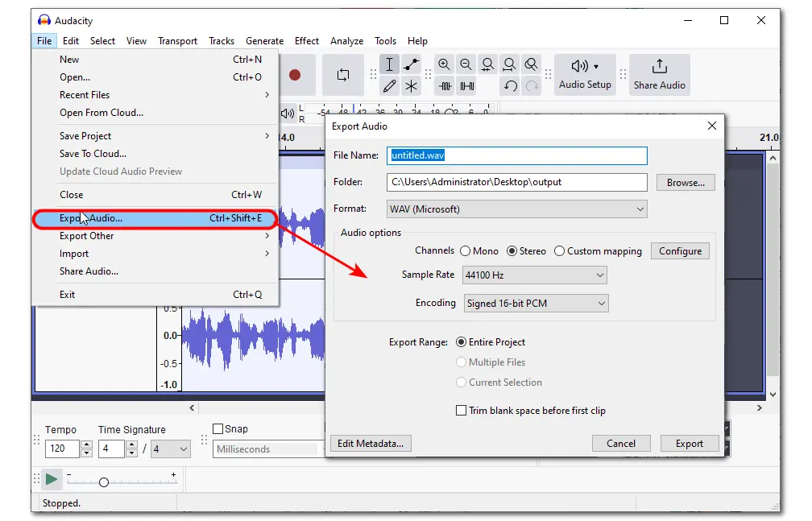Viewport: 812px width, 521px height.
Task: Open the Share Audio tool
Action: point(659,74)
